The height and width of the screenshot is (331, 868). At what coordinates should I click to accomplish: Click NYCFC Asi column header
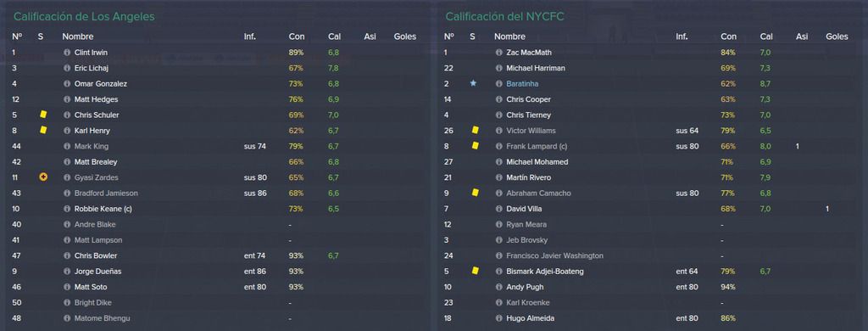click(x=802, y=36)
